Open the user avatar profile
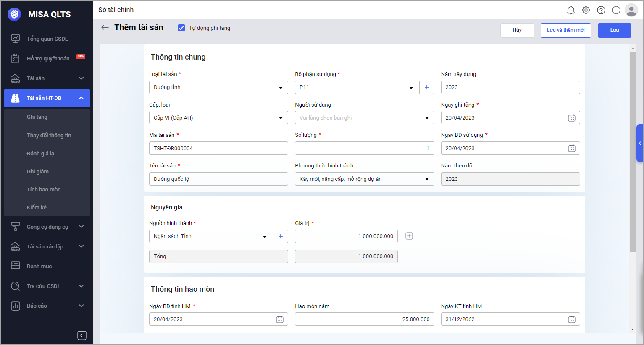Viewport: 644px width, 345px height. point(631,10)
